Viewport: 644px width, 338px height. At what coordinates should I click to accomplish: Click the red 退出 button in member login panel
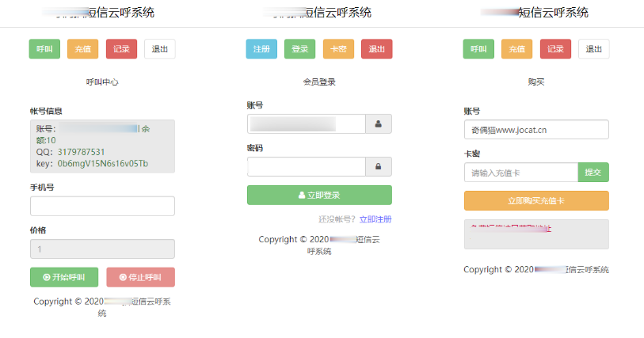click(x=376, y=49)
